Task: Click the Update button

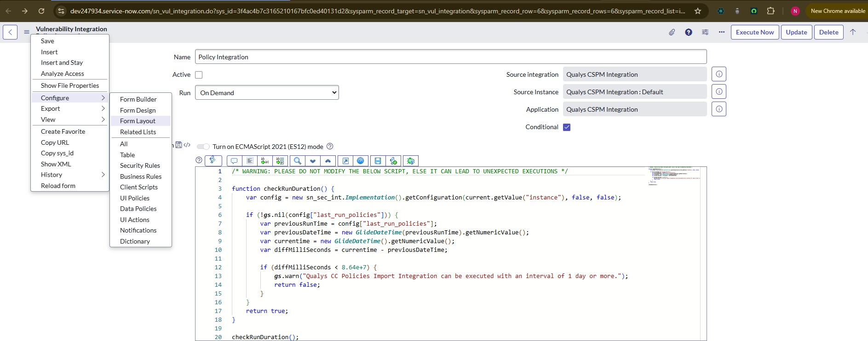Action: pos(796,32)
